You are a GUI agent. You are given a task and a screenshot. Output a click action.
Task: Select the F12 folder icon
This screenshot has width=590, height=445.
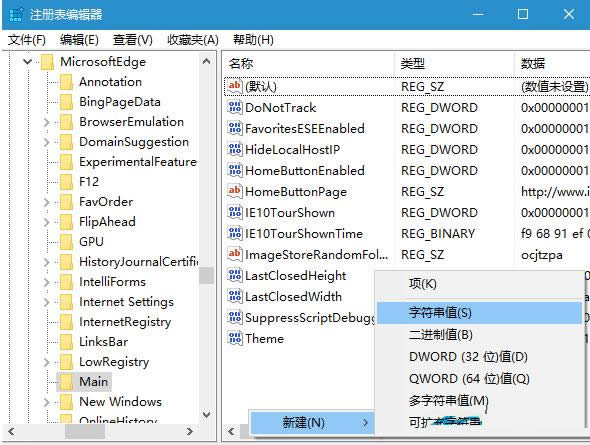click(x=66, y=182)
